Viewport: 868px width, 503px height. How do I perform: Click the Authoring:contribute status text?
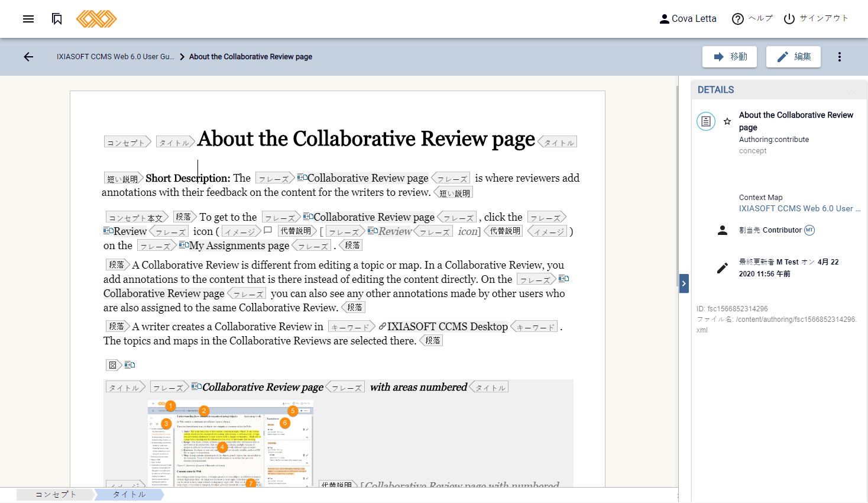pyautogui.click(x=774, y=140)
